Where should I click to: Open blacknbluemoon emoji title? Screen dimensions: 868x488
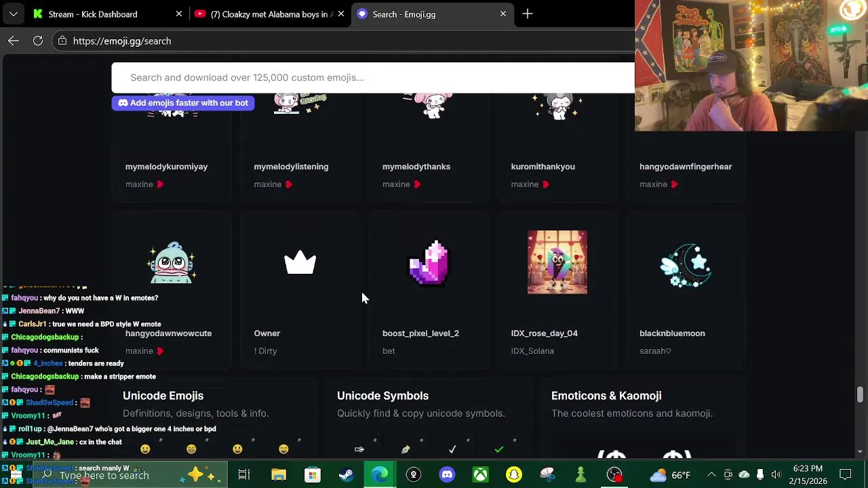(x=672, y=333)
